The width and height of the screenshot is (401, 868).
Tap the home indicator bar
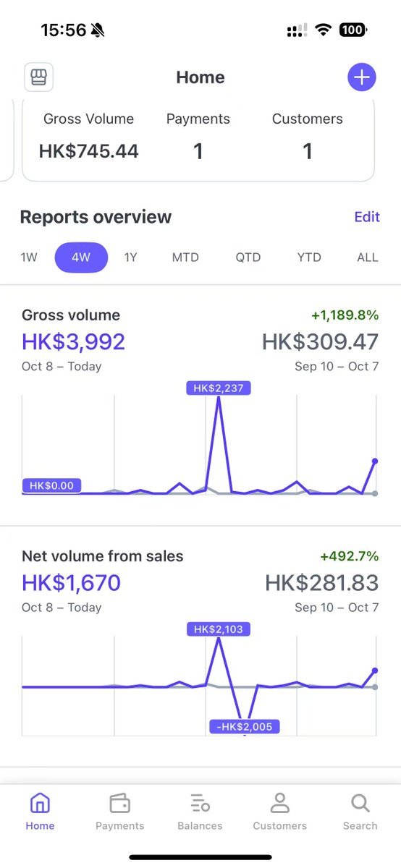[x=200, y=856]
